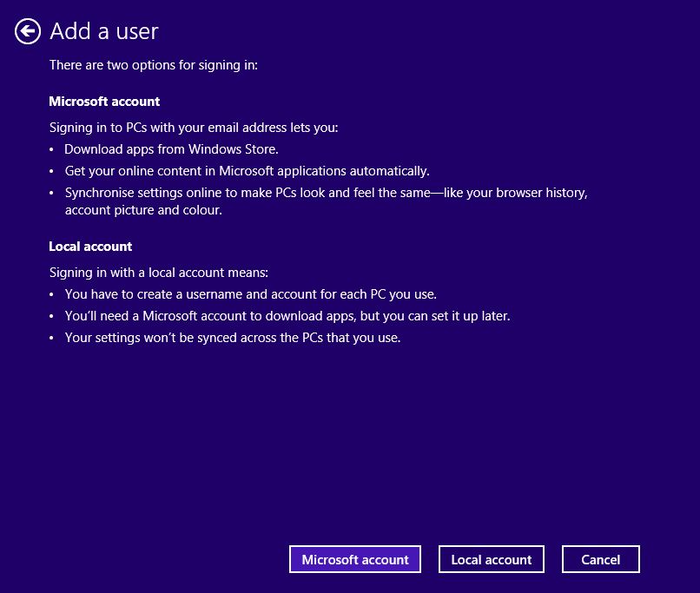
Task: Choose the Local account button
Action: pos(491,559)
